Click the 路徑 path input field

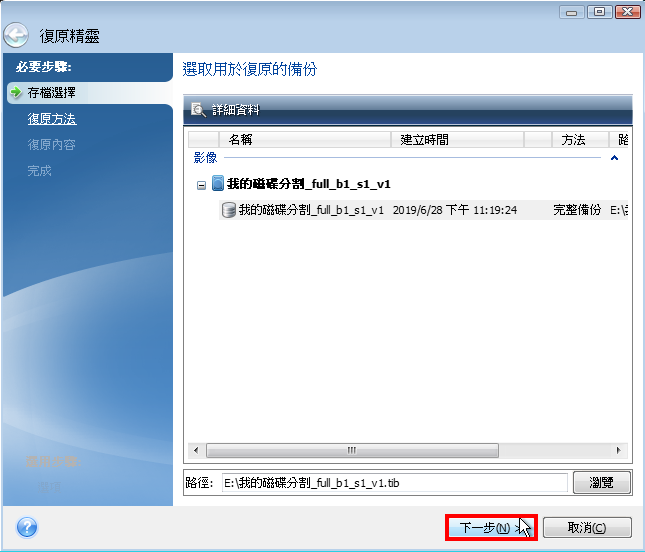click(393, 483)
